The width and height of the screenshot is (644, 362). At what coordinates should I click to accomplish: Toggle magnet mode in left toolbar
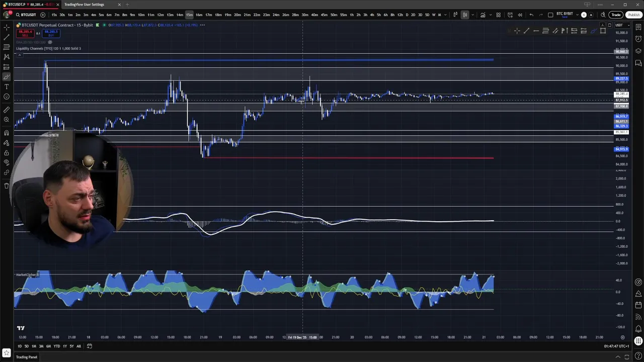(x=6, y=133)
